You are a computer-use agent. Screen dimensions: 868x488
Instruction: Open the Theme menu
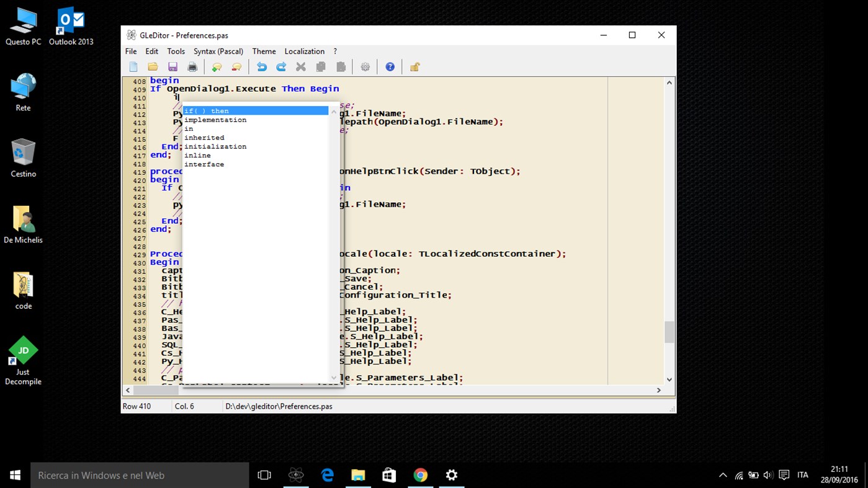pos(264,51)
